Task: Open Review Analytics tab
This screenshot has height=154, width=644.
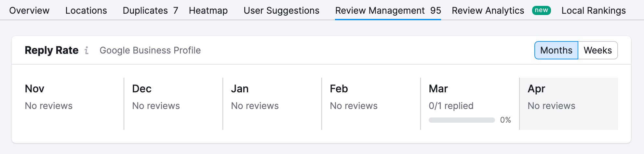Action: coord(488,10)
